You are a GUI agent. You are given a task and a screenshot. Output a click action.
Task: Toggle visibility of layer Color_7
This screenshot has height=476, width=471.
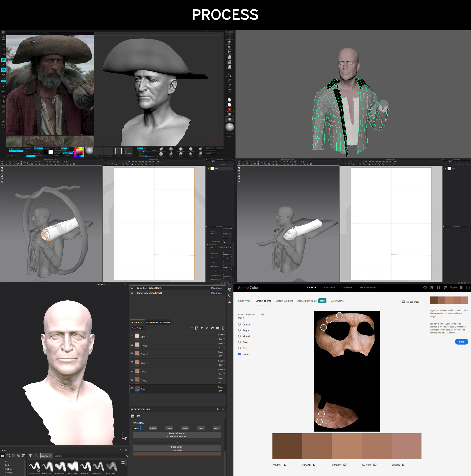132,336
